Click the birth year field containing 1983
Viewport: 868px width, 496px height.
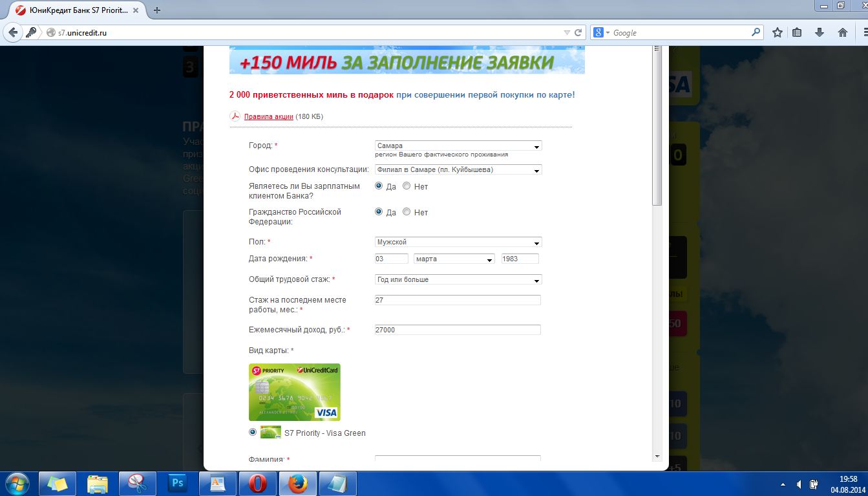tap(520, 259)
